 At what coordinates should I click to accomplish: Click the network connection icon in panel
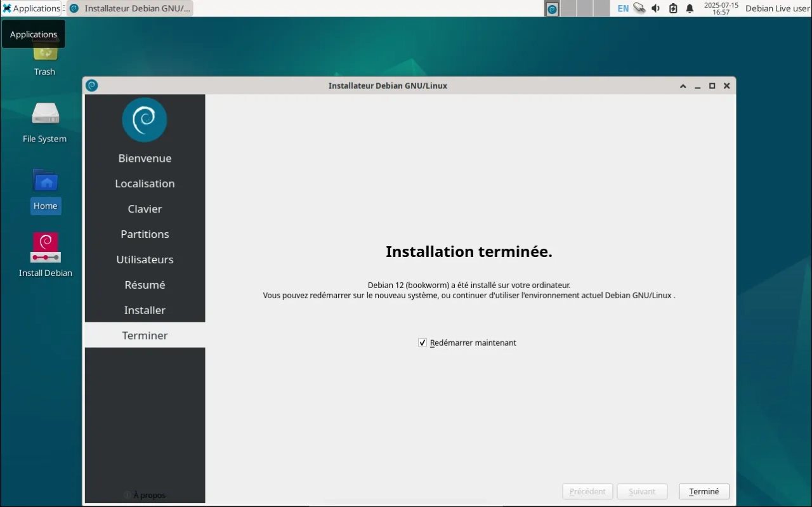point(639,8)
